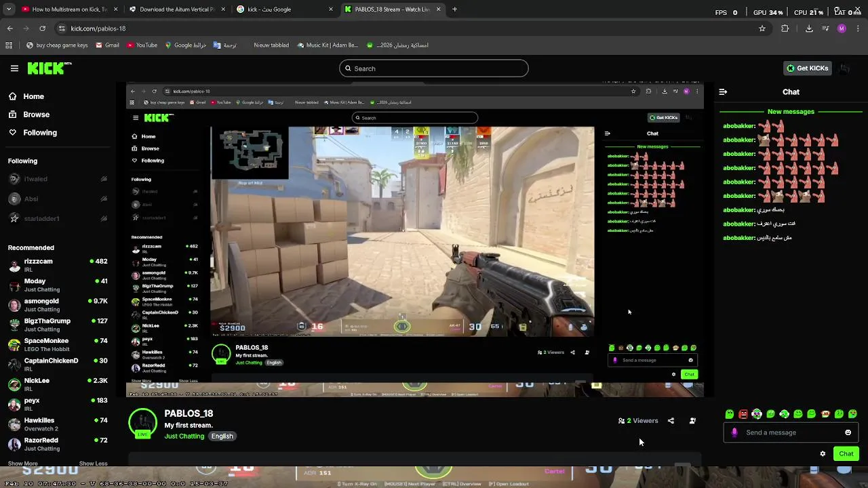Open the apps grid in bookmarks bar
This screenshot has width=868, height=488.
click(x=9, y=45)
